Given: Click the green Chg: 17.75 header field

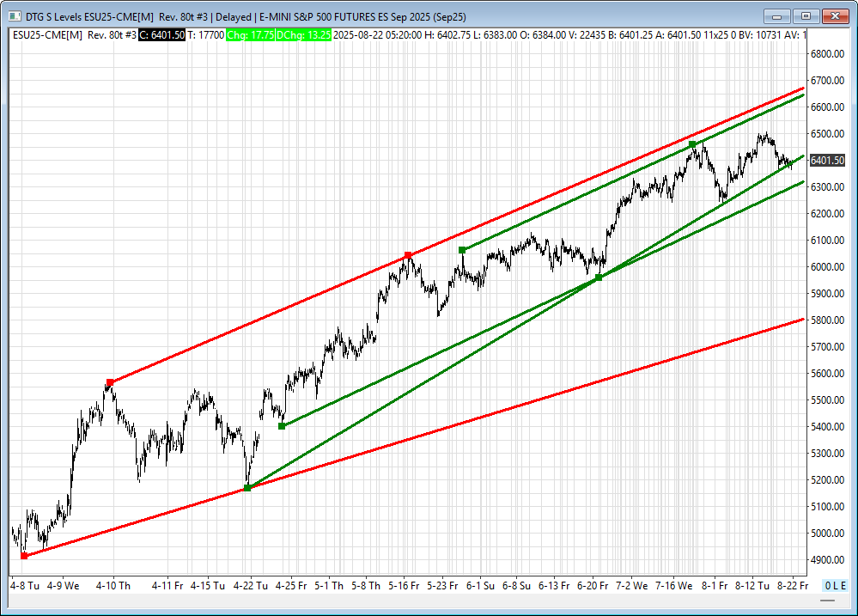Looking at the screenshot, I should click(x=250, y=35).
